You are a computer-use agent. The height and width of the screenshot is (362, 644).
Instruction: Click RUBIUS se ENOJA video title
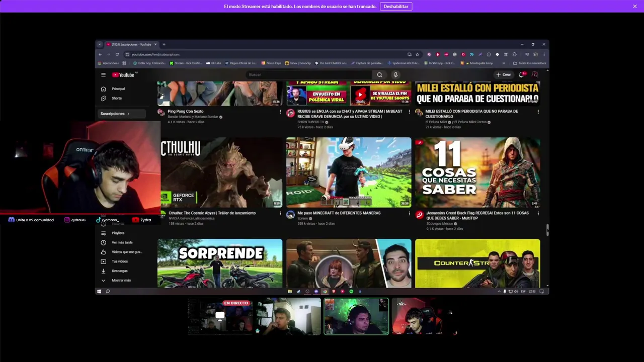tap(350, 114)
